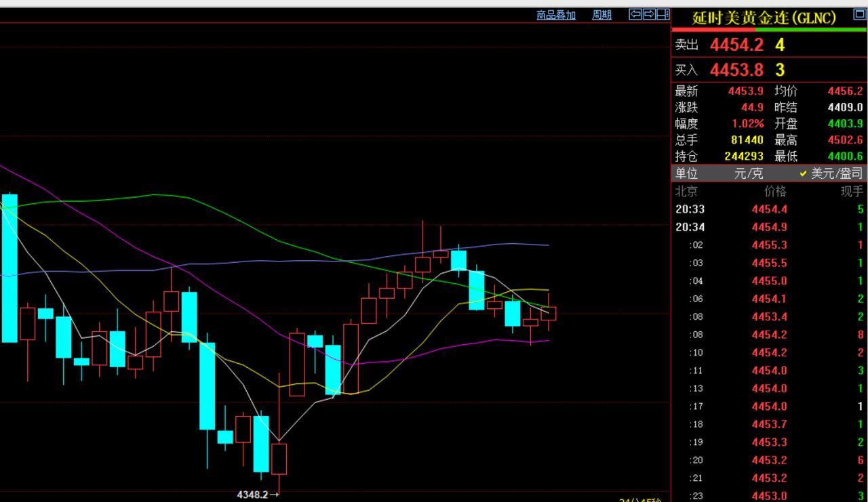Click tick price 4453.7

(770, 424)
